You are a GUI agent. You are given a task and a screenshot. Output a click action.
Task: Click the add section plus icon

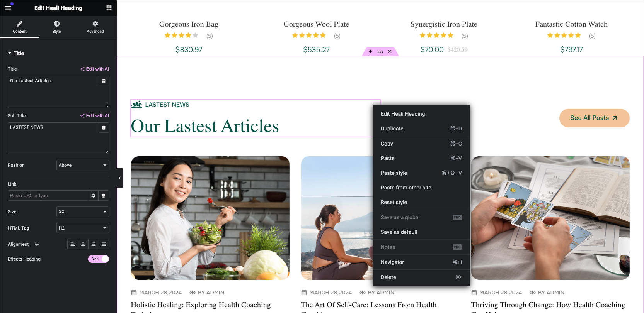pyautogui.click(x=370, y=51)
